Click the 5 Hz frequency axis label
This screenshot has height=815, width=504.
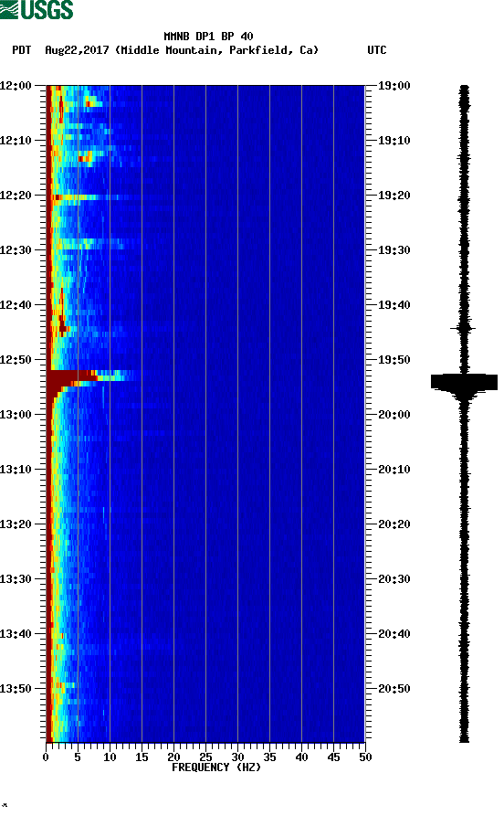78,757
